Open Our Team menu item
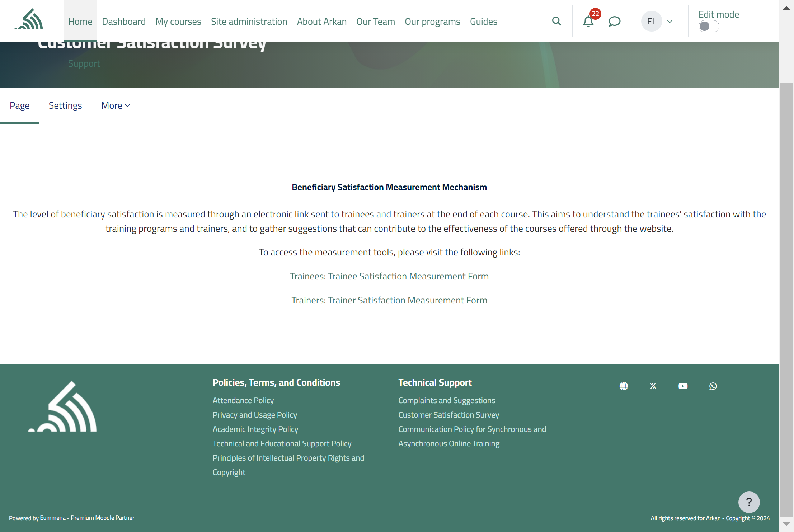The height and width of the screenshot is (532, 794). tap(376, 22)
